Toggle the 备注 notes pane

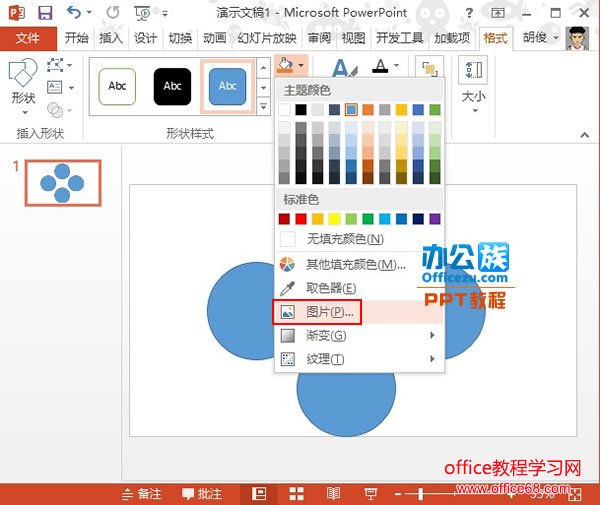tap(142, 494)
